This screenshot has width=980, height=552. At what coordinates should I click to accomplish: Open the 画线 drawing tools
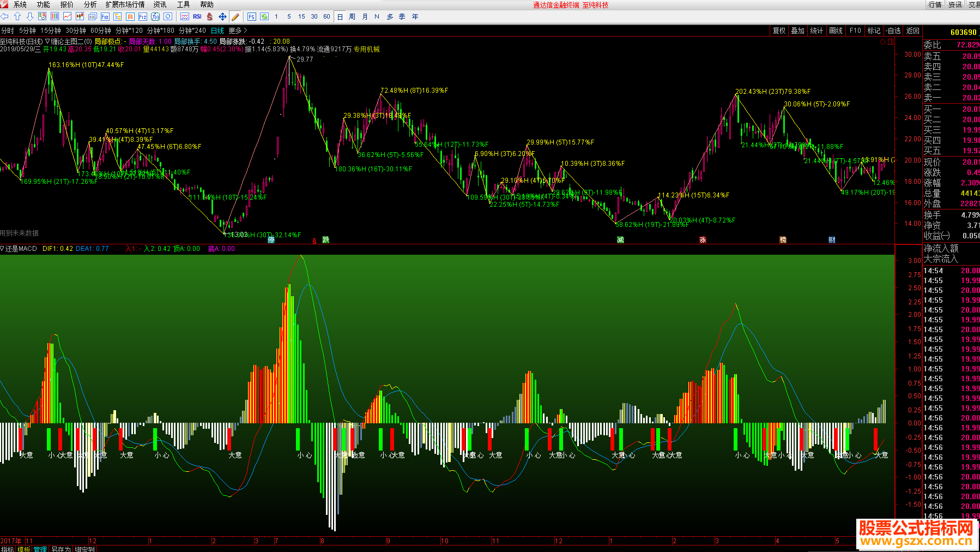(836, 31)
